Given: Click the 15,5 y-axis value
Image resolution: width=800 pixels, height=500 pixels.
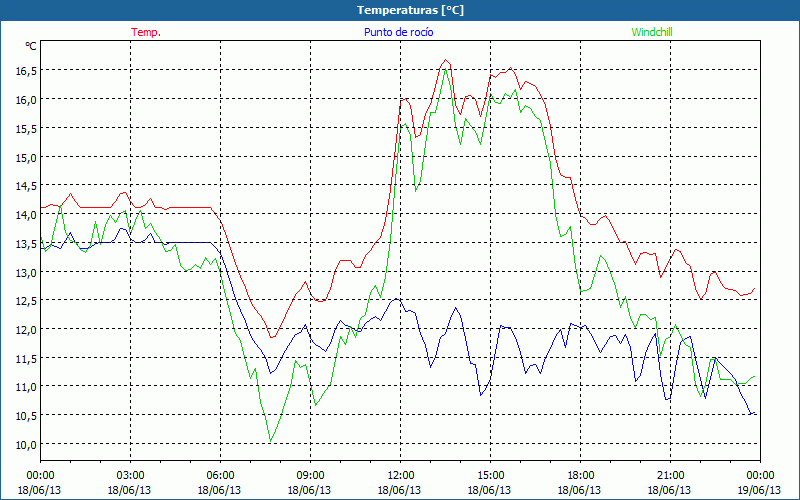Looking at the screenshot, I should (x=26, y=129).
